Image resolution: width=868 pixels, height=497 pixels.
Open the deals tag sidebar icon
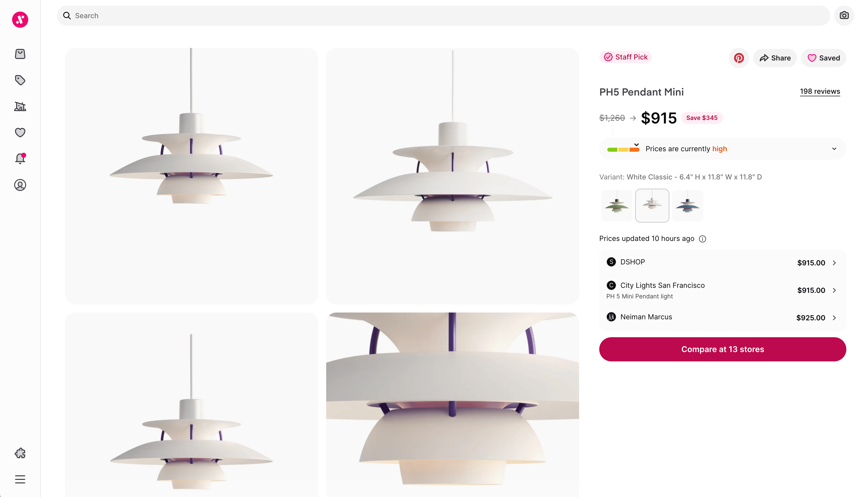point(20,80)
